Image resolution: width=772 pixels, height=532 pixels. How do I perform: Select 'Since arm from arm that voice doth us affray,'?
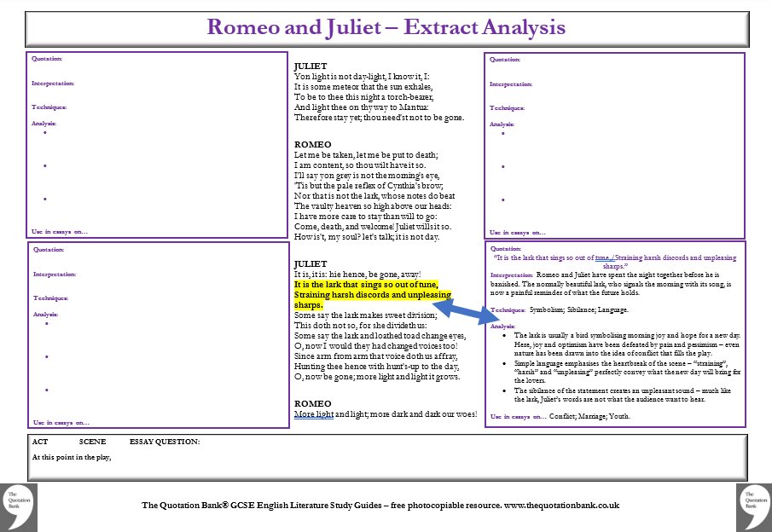(375, 356)
